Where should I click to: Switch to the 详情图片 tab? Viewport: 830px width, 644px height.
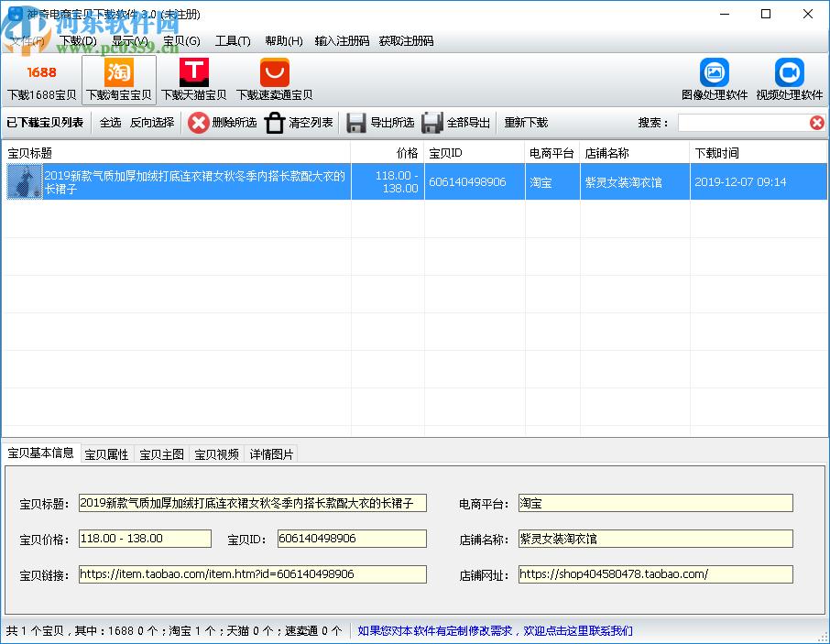[272, 454]
